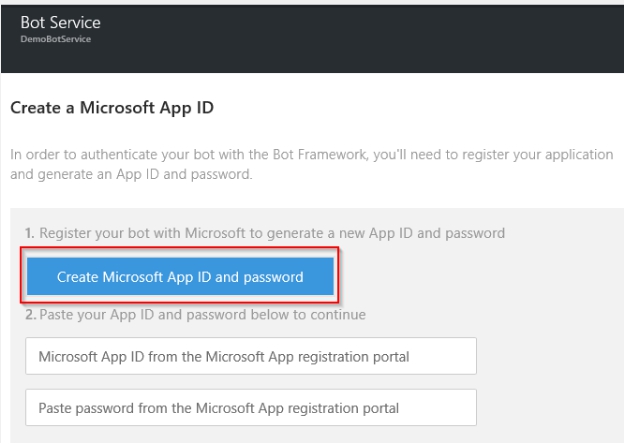
Task: Click the word continue in the step 2 text
Action: 339,316
